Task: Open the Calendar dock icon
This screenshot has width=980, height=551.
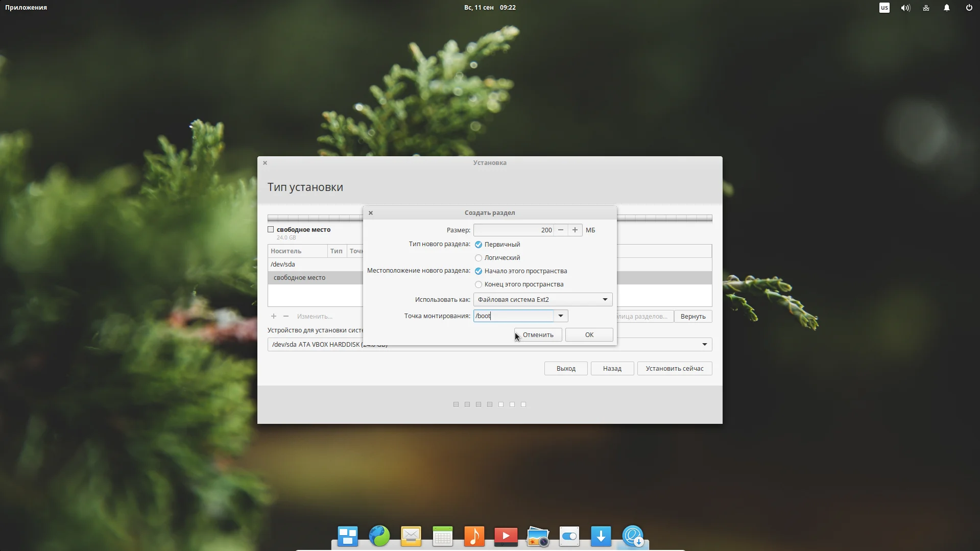Action: (443, 536)
